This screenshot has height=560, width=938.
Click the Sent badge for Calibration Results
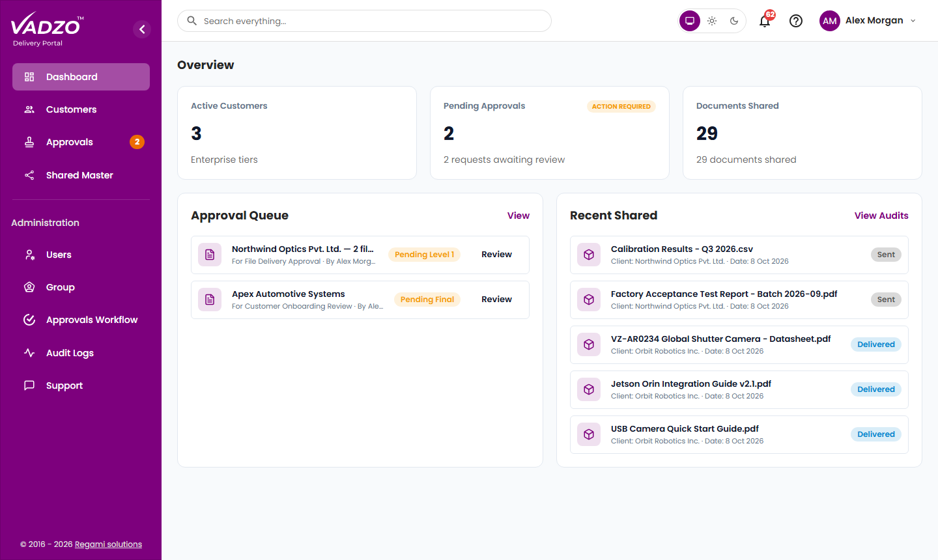(x=886, y=255)
